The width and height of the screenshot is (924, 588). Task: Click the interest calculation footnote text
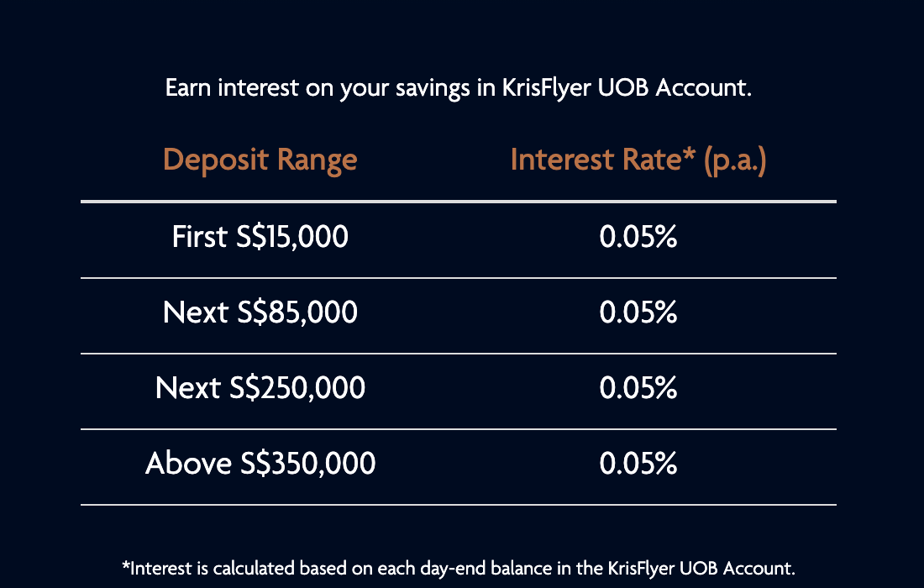pos(459,569)
